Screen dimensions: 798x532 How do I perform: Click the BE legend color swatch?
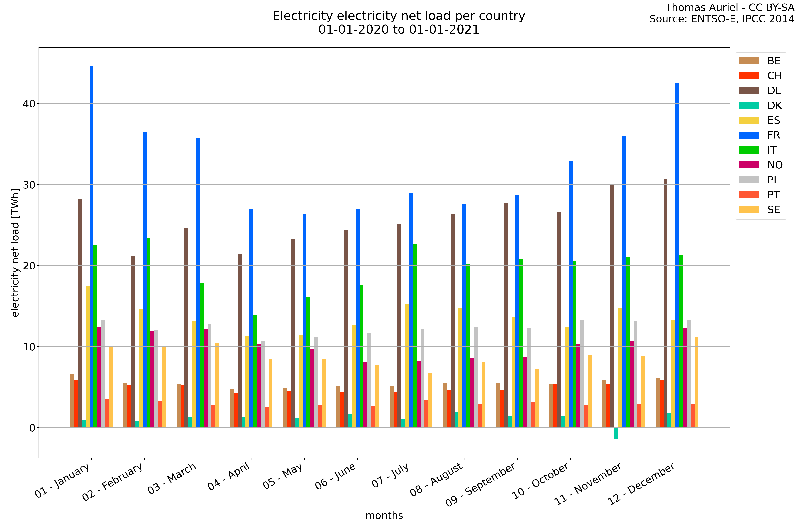749,61
